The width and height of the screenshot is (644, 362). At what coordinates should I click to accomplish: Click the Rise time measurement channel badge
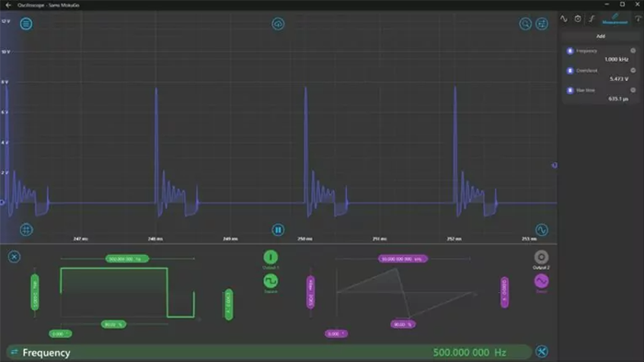(x=569, y=90)
